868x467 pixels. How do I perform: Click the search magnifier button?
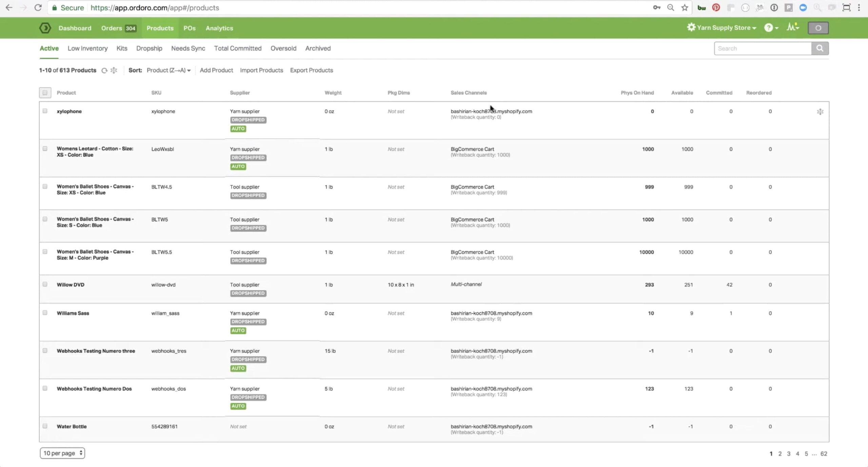pyautogui.click(x=820, y=48)
